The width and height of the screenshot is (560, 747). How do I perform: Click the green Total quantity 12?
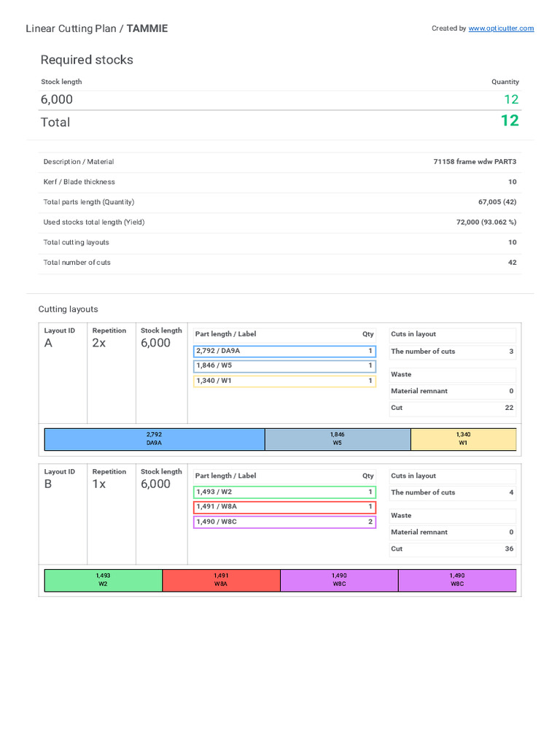(x=510, y=120)
